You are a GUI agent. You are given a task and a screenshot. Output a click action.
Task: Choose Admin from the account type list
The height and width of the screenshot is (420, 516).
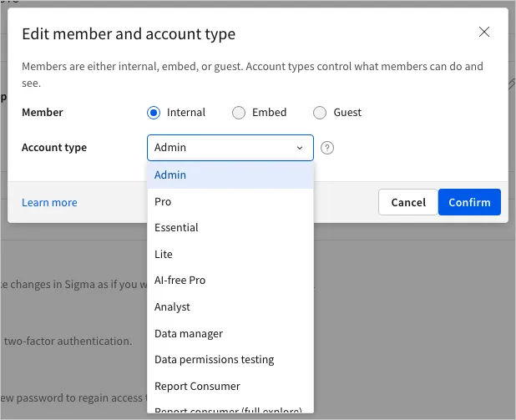click(x=230, y=175)
